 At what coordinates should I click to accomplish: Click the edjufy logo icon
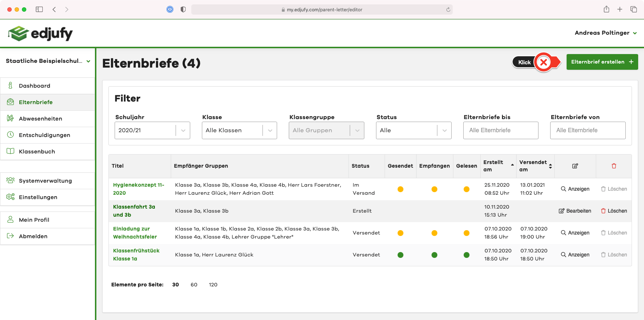point(18,34)
